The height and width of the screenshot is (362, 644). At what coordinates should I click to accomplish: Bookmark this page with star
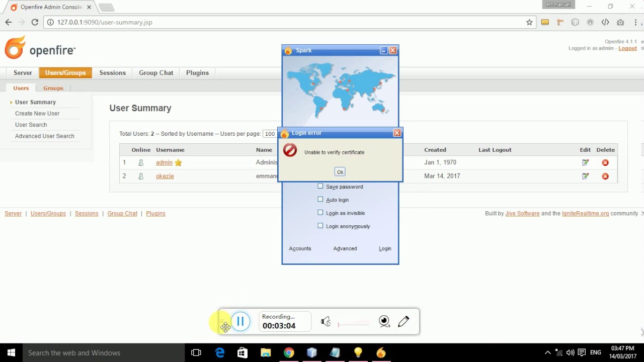click(x=529, y=22)
